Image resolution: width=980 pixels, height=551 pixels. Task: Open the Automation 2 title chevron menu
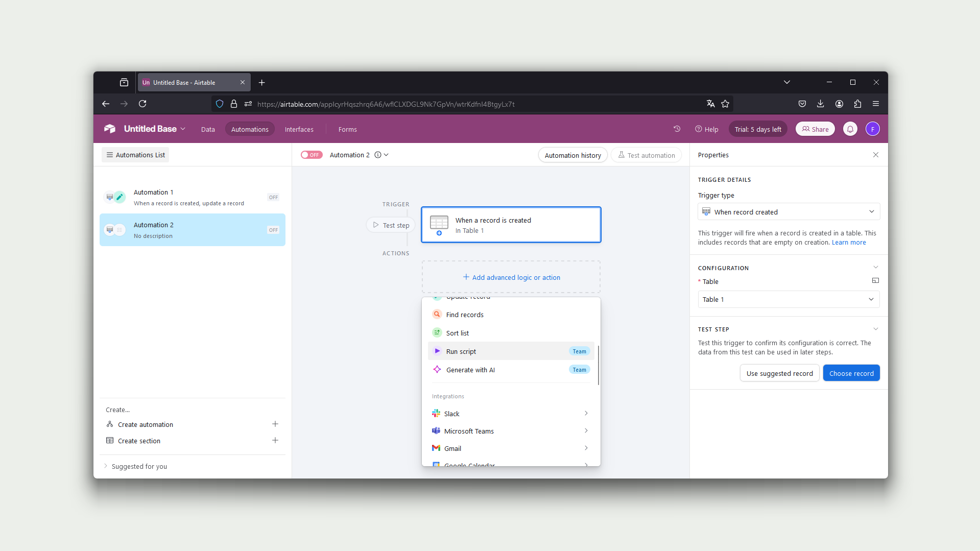tap(386, 155)
